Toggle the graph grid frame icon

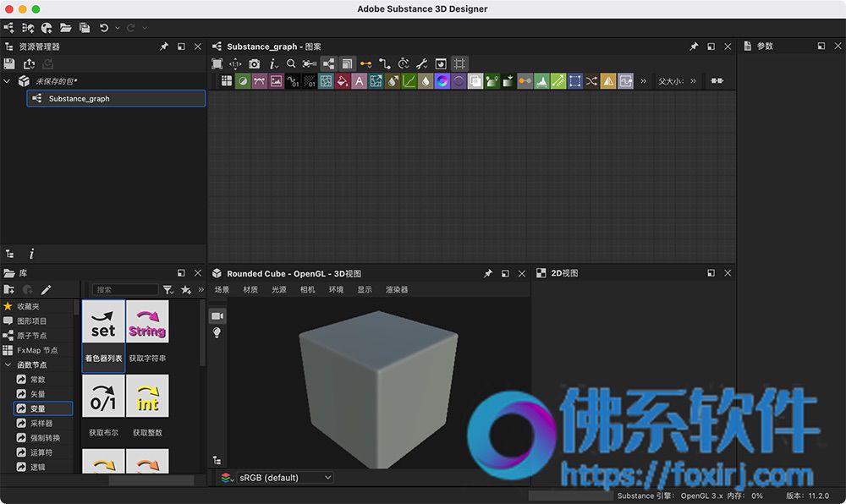(459, 63)
